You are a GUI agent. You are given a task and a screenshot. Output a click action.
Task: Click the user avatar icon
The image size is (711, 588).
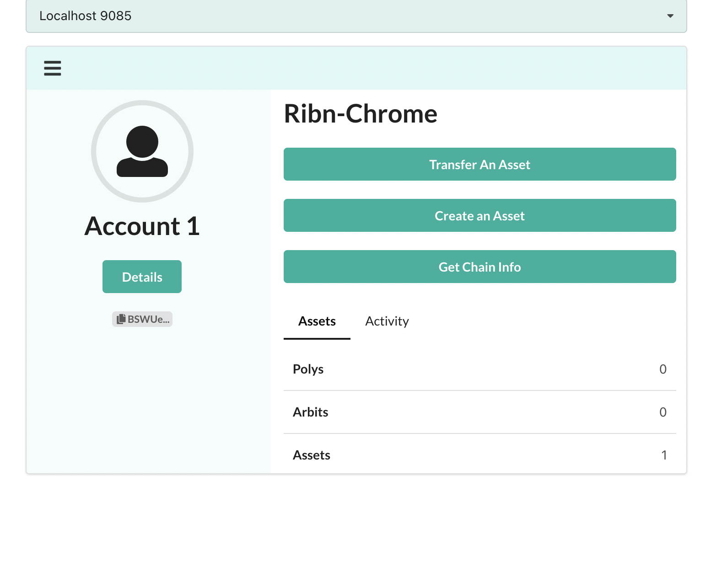tap(142, 151)
